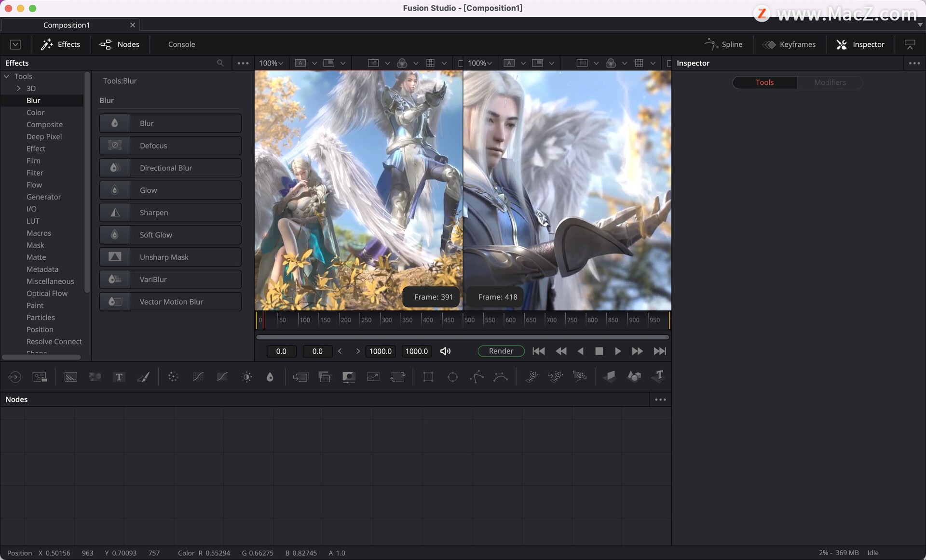Screen dimensions: 926x560
Task: Click the Render button
Action: click(501, 351)
